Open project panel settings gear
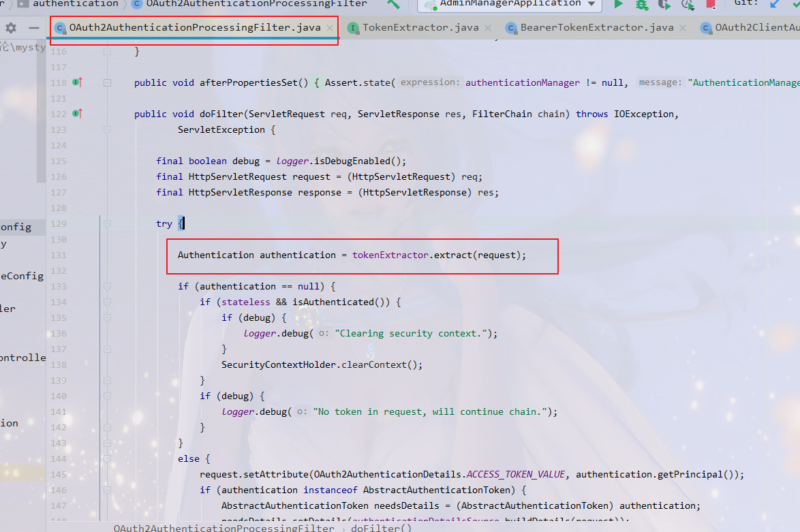 (x=11, y=28)
